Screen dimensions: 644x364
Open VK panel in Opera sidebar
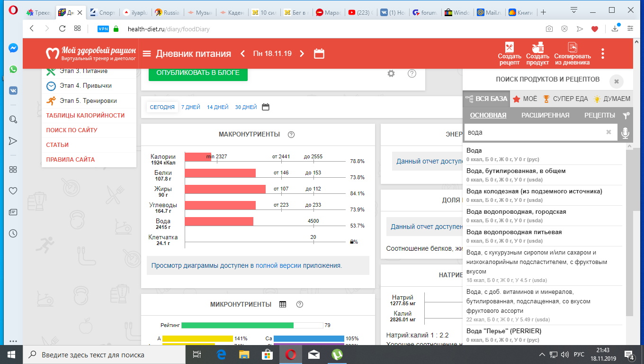(13, 90)
